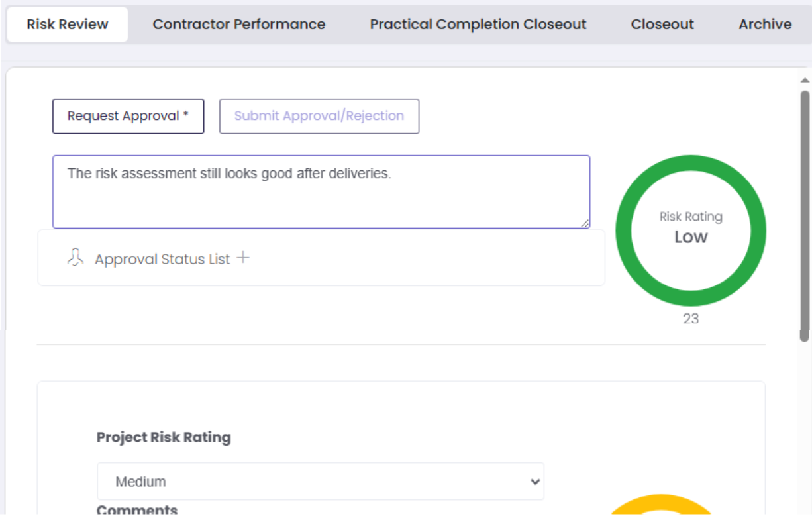The image size is (812, 516).
Task: Click the scrollbar up arrow
Action: 805,81
